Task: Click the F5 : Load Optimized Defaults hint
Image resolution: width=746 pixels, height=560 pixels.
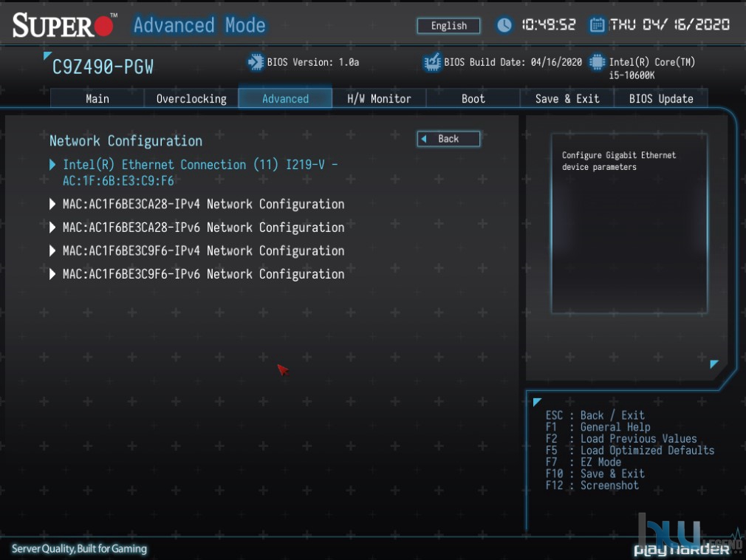Action: tap(630, 450)
